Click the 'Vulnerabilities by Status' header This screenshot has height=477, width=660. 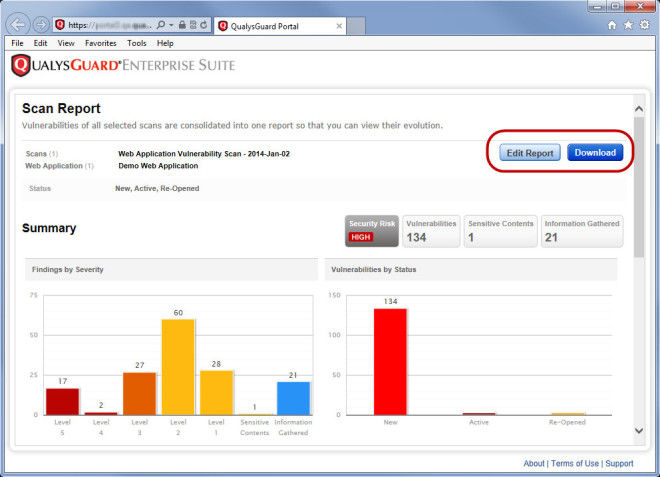tap(373, 269)
